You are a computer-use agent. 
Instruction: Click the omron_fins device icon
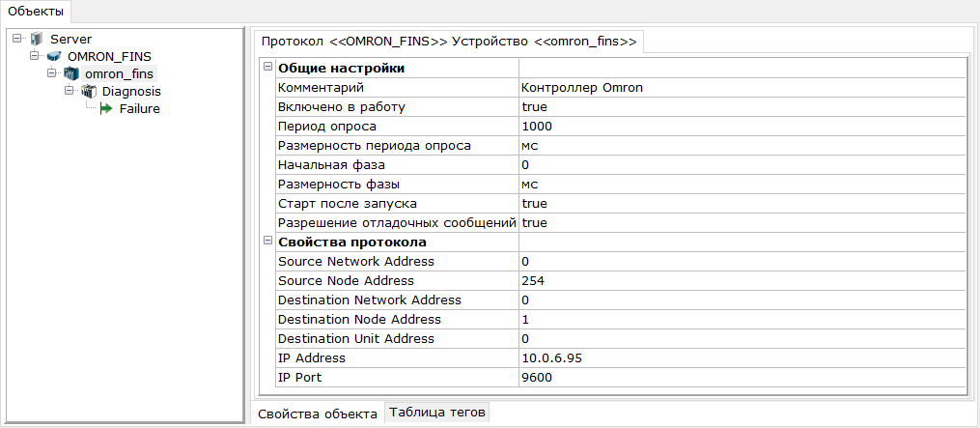tap(71, 73)
